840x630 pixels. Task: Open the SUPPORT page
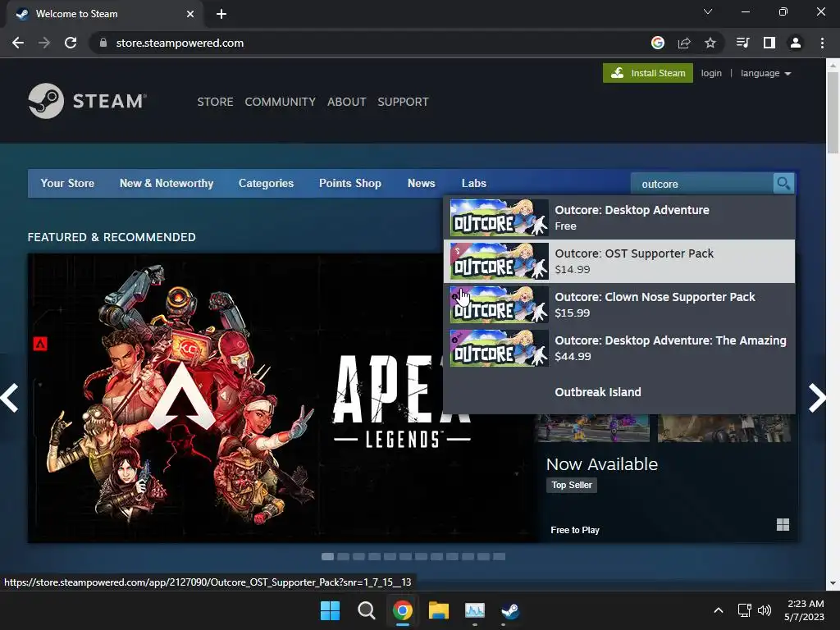(x=403, y=102)
